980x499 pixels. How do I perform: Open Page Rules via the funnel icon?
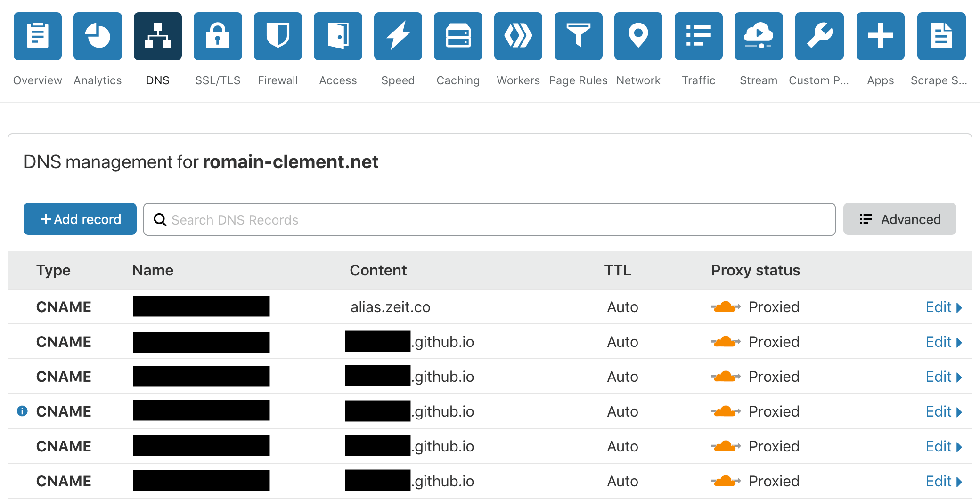(x=578, y=36)
